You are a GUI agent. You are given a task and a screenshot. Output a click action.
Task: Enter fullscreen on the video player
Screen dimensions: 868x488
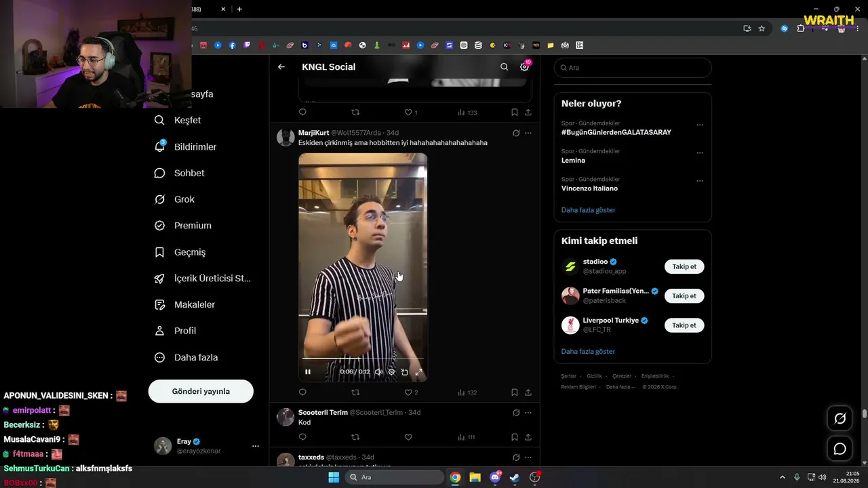click(418, 371)
